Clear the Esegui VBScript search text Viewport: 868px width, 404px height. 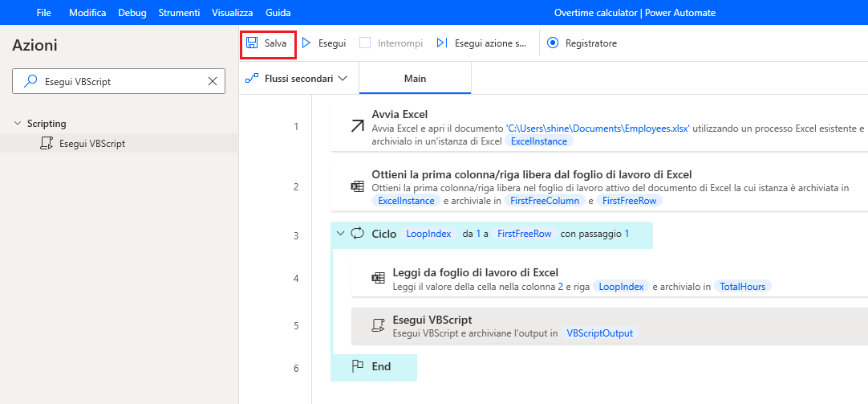click(x=212, y=81)
